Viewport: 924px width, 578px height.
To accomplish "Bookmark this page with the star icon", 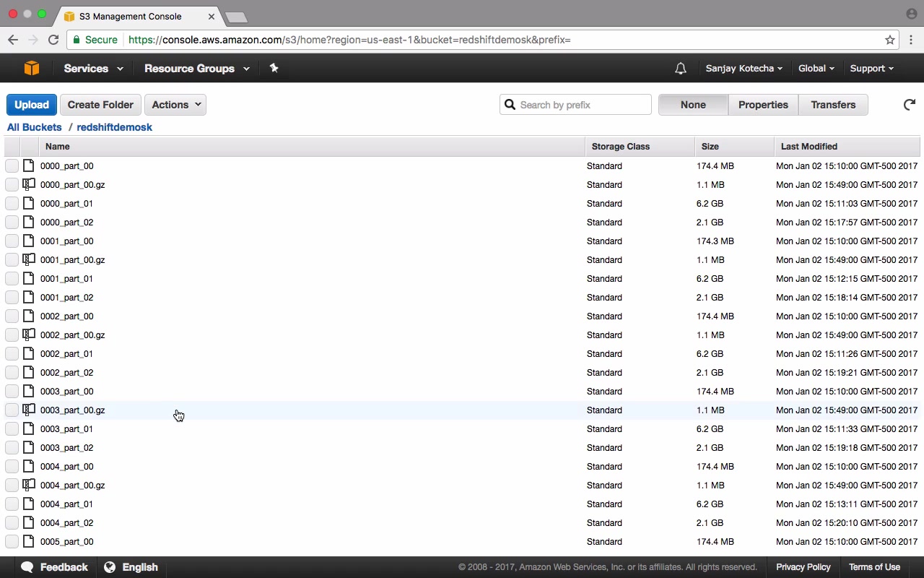I will 890,40.
